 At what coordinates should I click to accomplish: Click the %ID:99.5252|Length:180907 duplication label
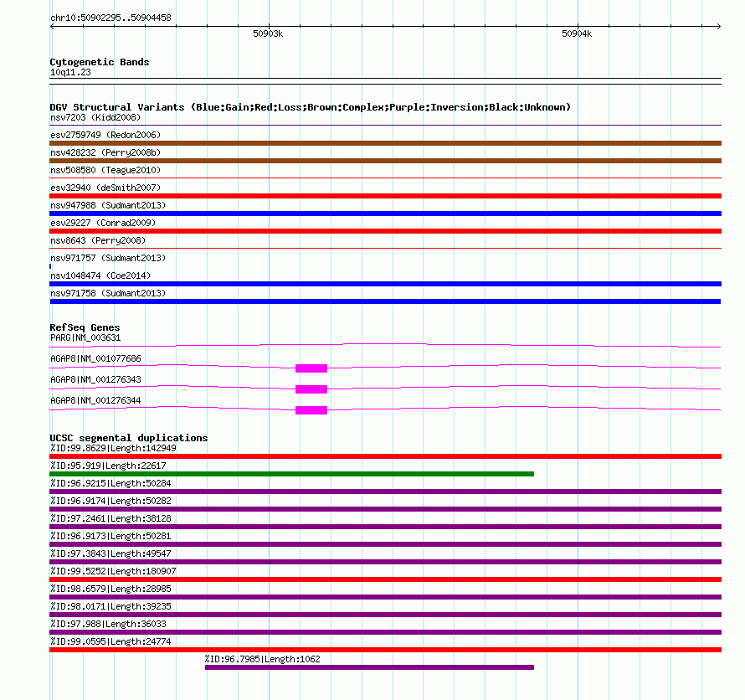click(113, 571)
